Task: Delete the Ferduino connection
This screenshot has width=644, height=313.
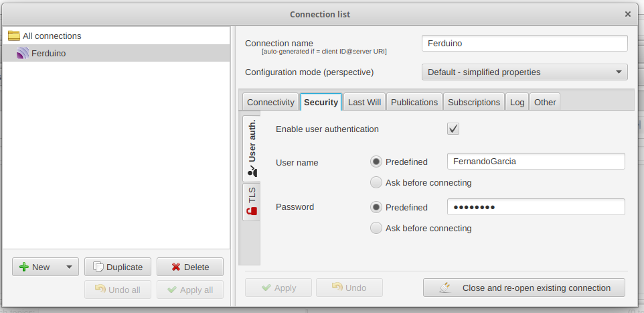Action: click(190, 267)
